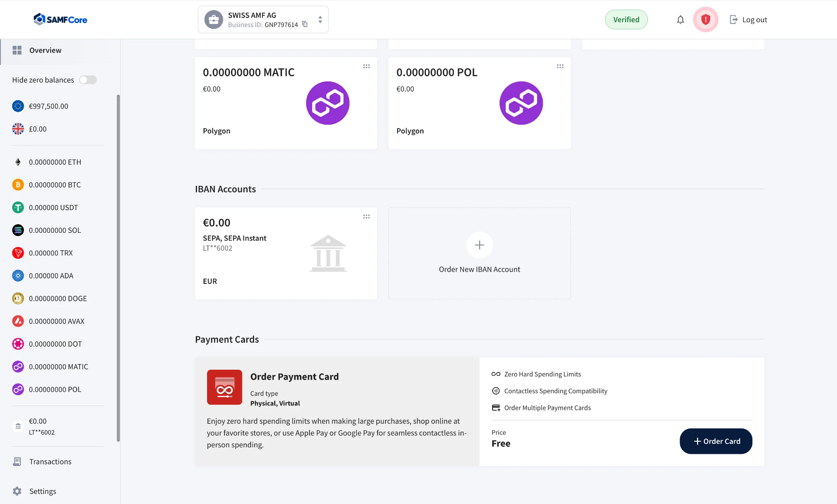Click the red Payment Card icon

[x=225, y=387]
